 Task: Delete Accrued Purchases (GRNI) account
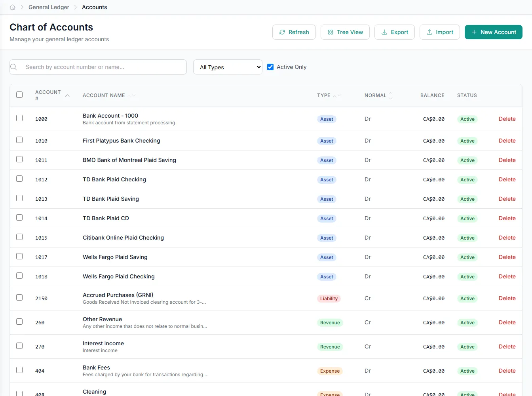point(507,298)
